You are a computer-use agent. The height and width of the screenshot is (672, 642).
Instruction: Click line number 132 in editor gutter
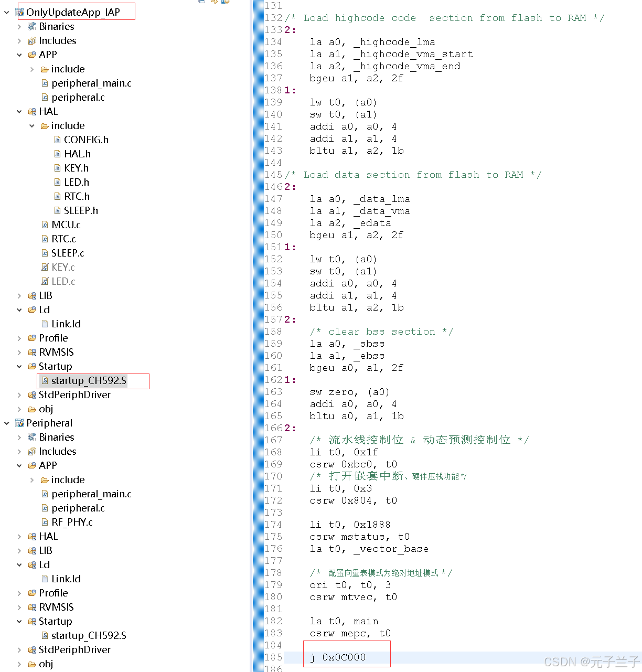(x=273, y=18)
